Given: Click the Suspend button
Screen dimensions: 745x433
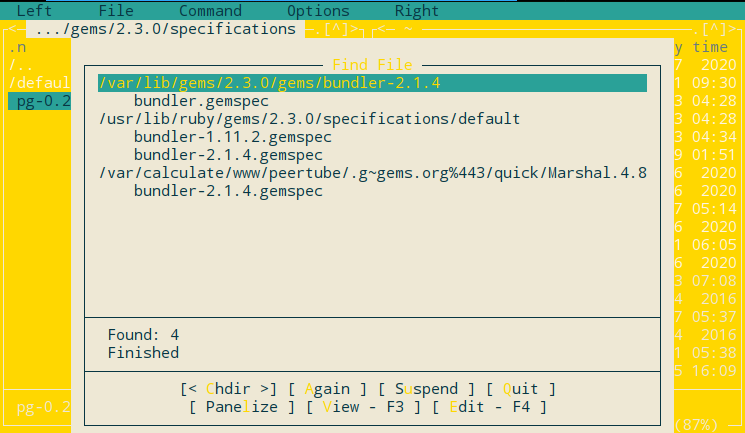Looking at the screenshot, I should [426, 389].
